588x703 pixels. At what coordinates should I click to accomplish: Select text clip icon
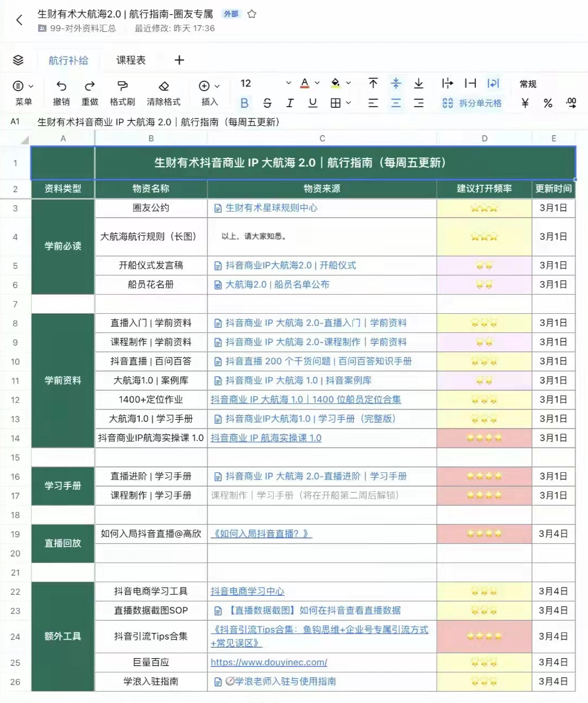tap(471, 83)
